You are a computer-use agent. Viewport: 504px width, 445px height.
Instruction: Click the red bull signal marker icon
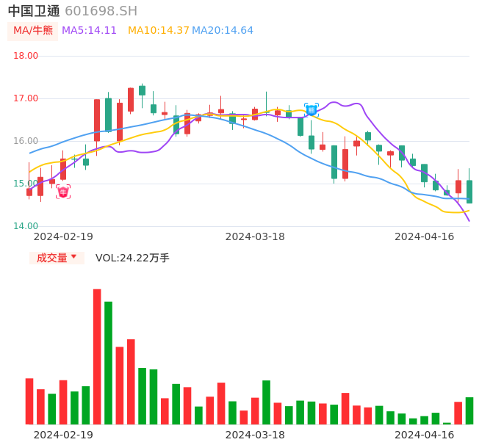63,192
